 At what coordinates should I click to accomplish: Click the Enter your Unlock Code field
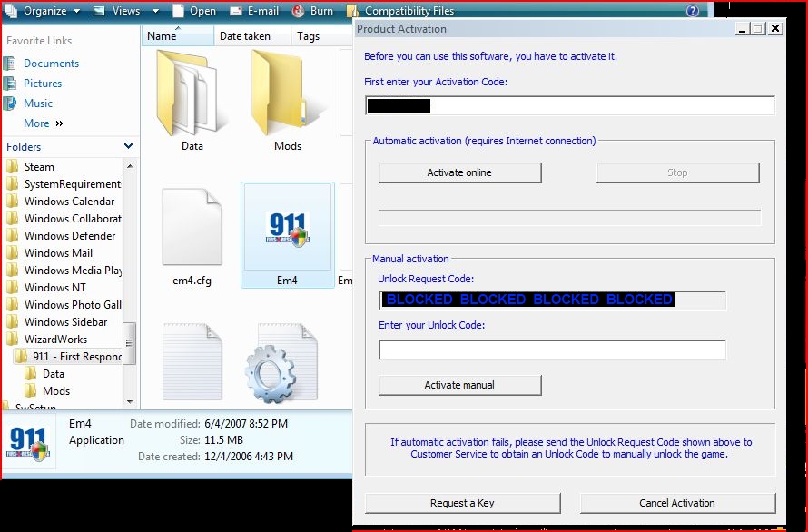click(552, 350)
